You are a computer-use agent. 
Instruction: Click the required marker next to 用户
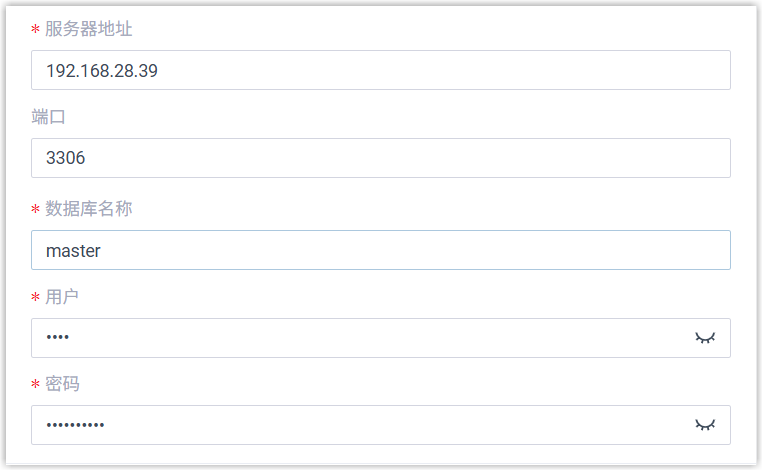point(36,299)
